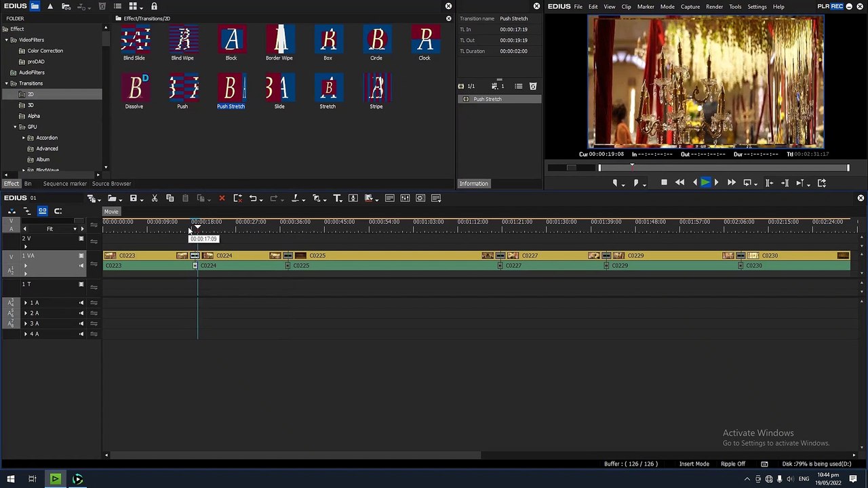Screen dimensions: 868x488
Task: Select the Information tab
Action: [473, 184]
